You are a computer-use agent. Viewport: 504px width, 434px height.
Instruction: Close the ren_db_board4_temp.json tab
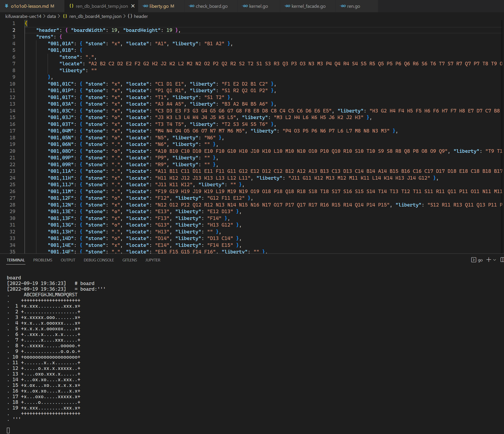[x=133, y=6]
